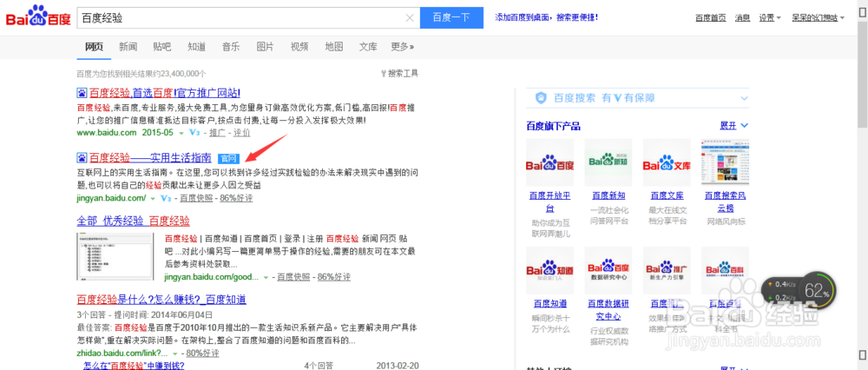Switch to the 音乐 tab
868x370 pixels.
point(231,47)
